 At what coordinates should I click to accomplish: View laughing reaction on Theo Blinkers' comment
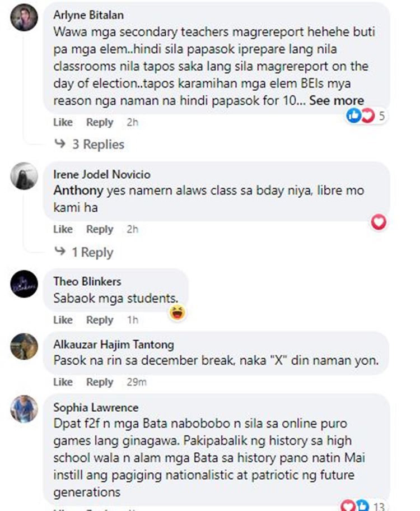coord(178,313)
